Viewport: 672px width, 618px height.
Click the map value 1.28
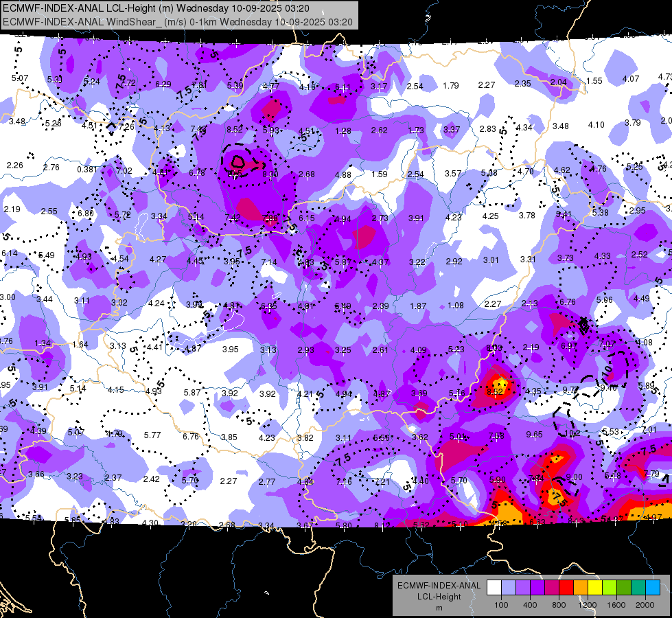[x=343, y=130]
